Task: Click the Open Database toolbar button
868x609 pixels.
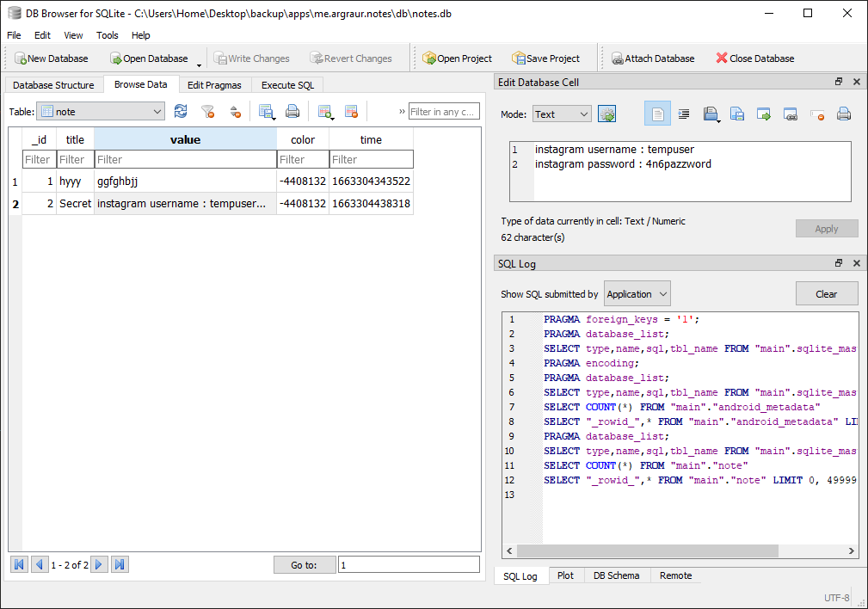Action: [x=149, y=58]
